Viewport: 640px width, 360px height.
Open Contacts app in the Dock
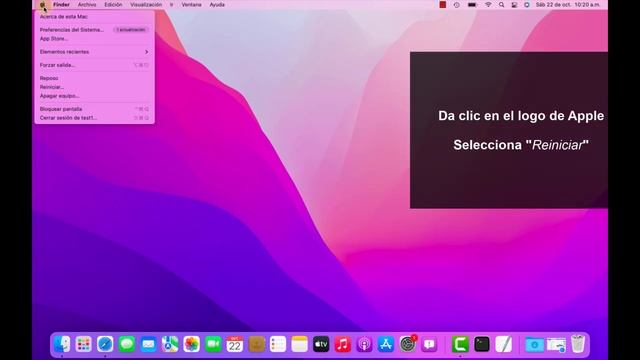pyautogui.click(x=256, y=344)
